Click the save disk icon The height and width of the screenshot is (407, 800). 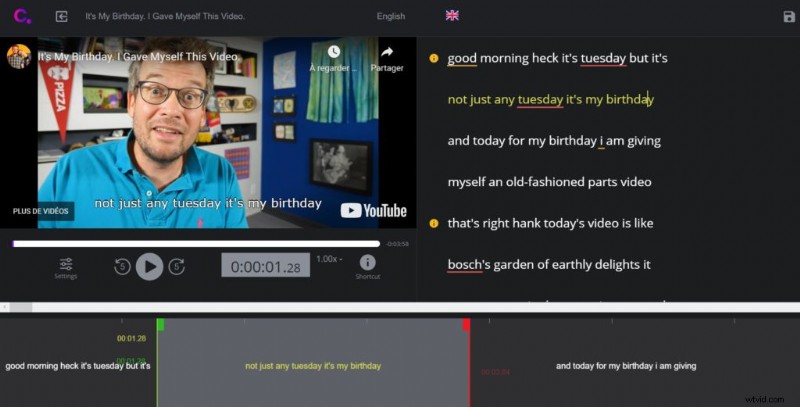tap(789, 16)
